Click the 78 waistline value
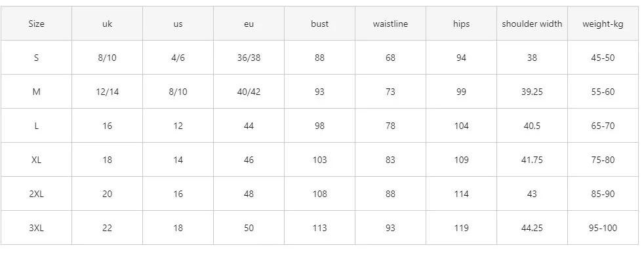 tap(390, 126)
